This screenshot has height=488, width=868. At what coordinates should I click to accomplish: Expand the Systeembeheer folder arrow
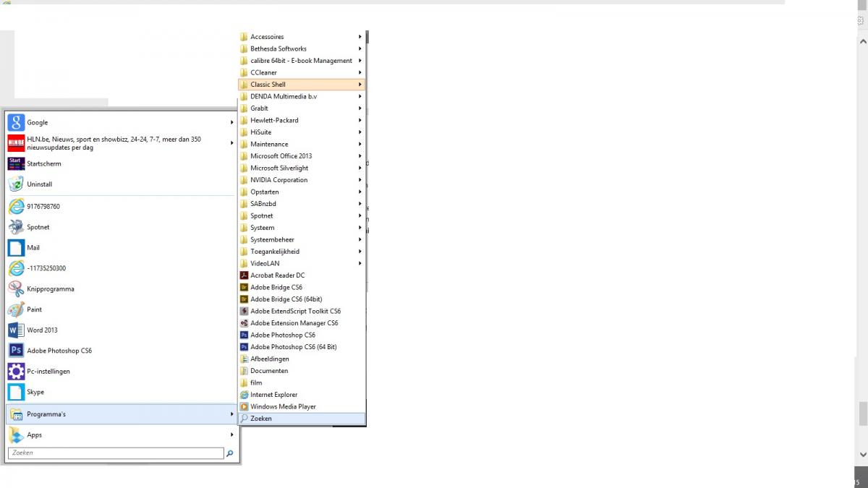pos(359,239)
